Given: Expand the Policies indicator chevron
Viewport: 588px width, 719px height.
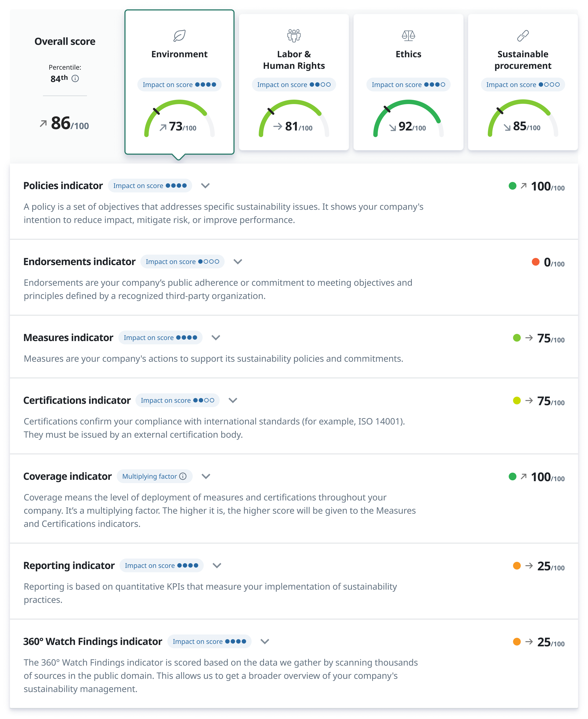Looking at the screenshot, I should coord(205,186).
